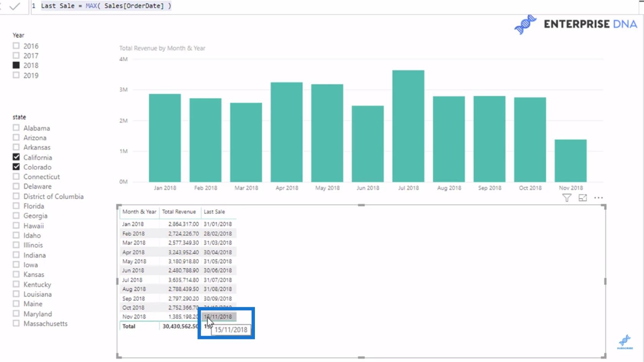
Task: Click the 31/03/2018 Last Sale cell
Action: (x=218, y=242)
